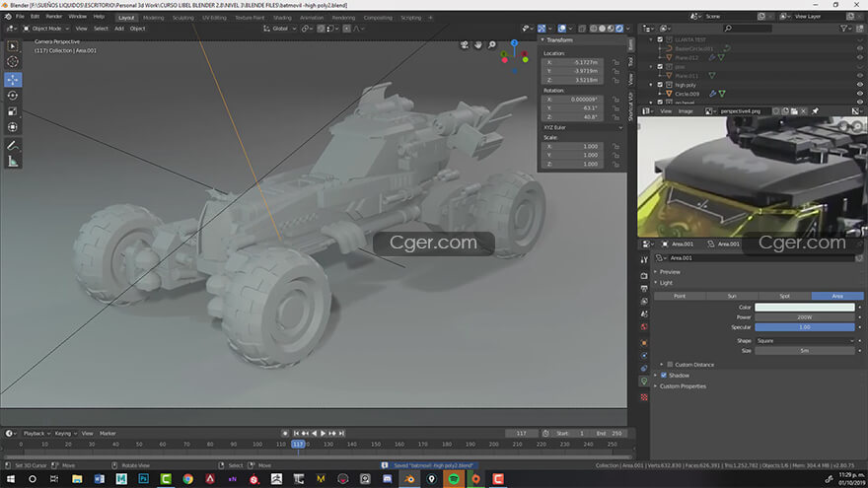Lock the Z scale value
This screenshot has width=868, height=488.
coord(615,165)
